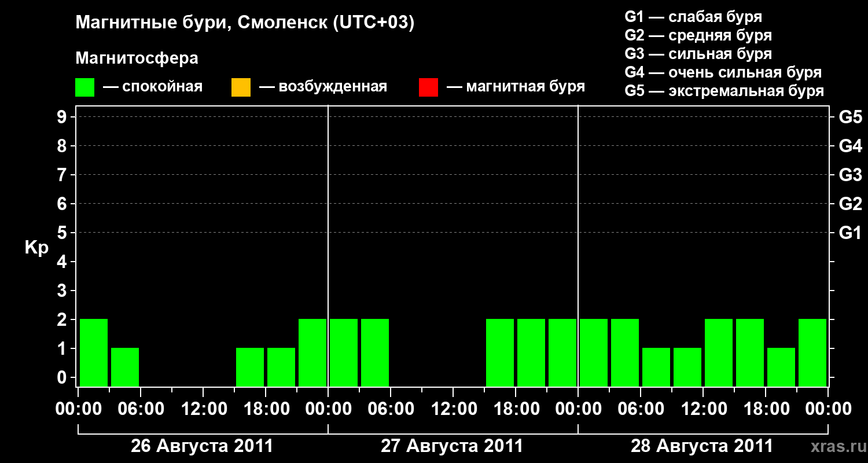Select the 28 Августа 2011 date label
This screenshot has height=463, width=868.
pos(702,446)
